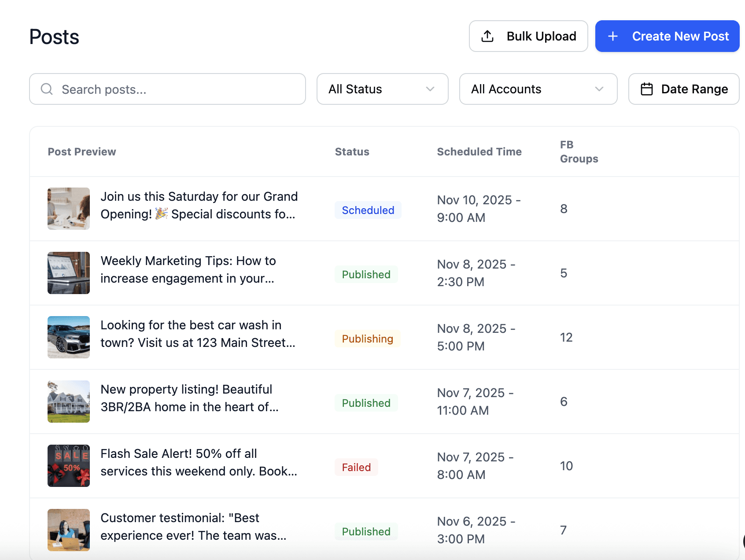Image resolution: width=745 pixels, height=560 pixels.
Task: Expand the All Accounts dropdown
Action: pos(538,89)
